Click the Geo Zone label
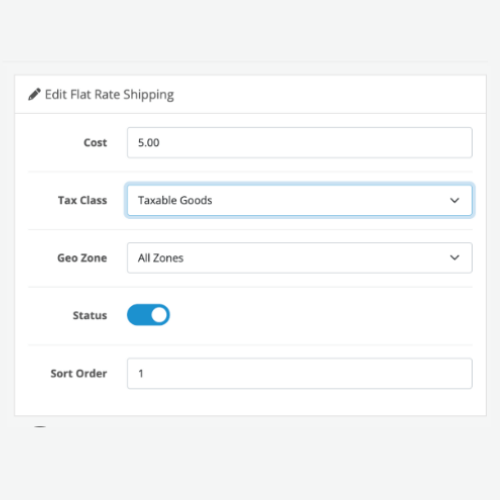The width and height of the screenshot is (500, 500). (82, 258)
